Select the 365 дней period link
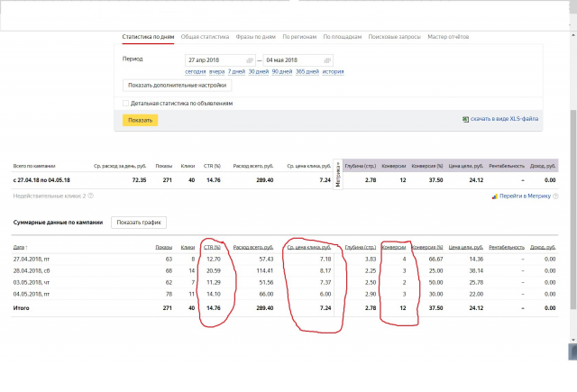The height and width of the screenshot is (392, 577). coord(307,72)
